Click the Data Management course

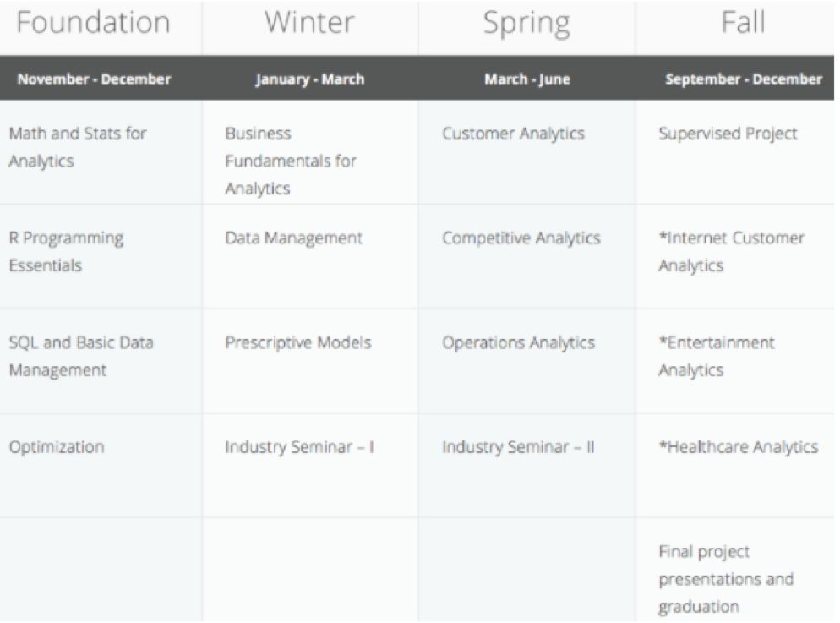[x=293, y=238]
